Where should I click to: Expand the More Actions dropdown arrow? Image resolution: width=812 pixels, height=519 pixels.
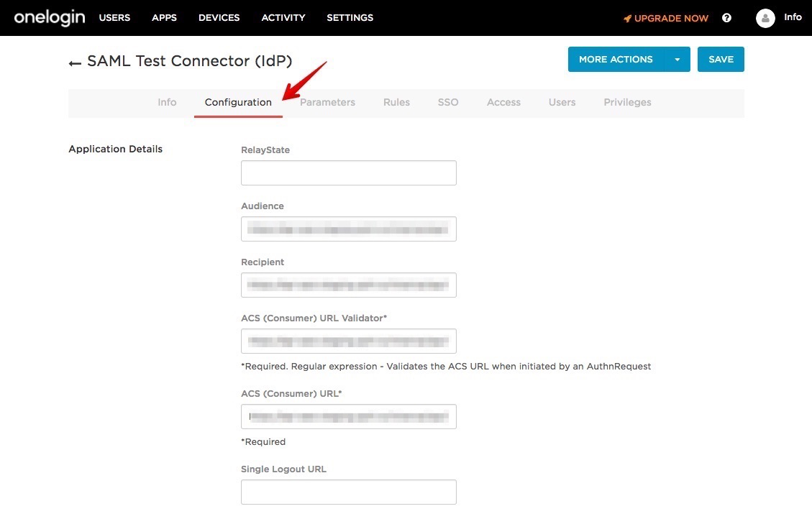pos(677,60)
